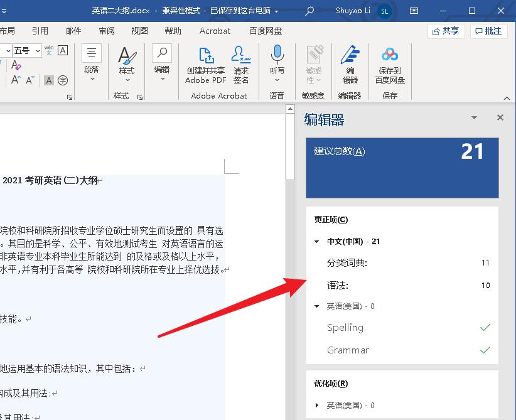
Task: Open the Phonetic Guide 文 icon
Action: point(48,50)
